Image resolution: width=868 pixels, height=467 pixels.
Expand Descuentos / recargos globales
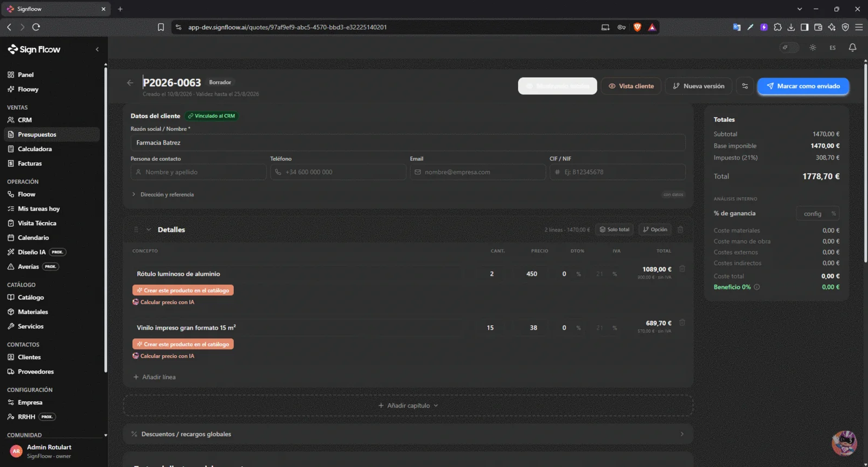pos(408,434)
